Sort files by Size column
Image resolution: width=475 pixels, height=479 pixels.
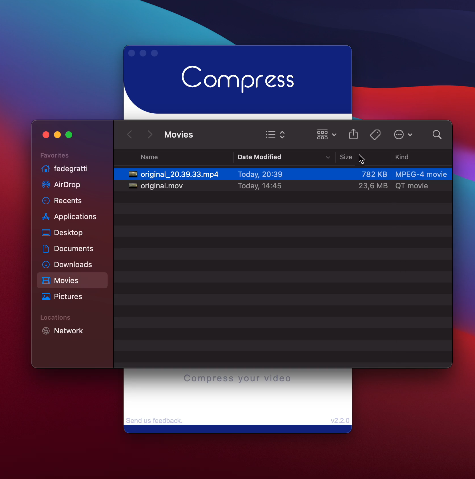point(346,157)
